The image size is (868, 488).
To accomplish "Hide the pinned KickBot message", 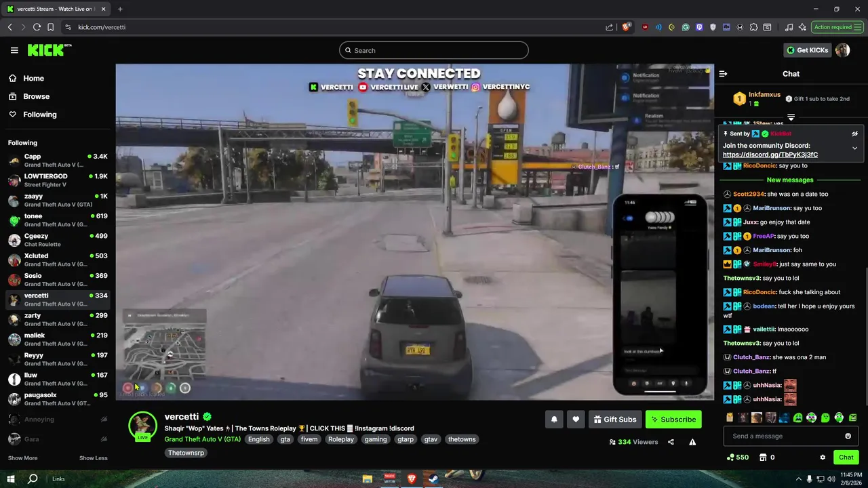I will (x=854, y=134).
